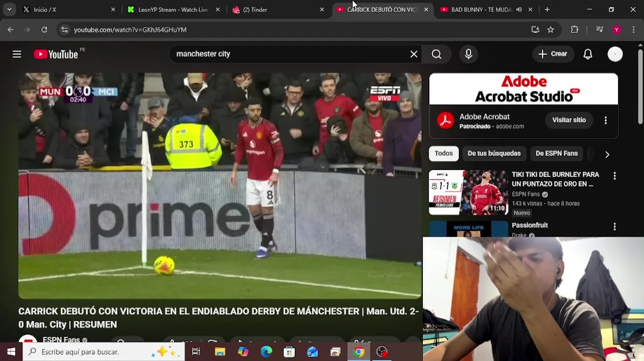
Task: Open the Crear upload menu
Action: pos(552,54)
